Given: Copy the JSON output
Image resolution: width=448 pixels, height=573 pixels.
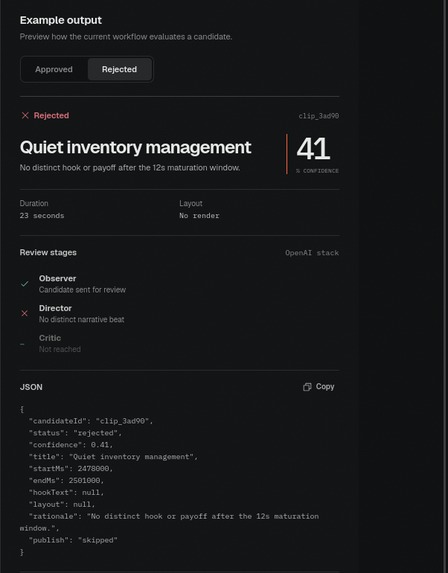Looking at the screenshot, I should (x=319, y=387).
